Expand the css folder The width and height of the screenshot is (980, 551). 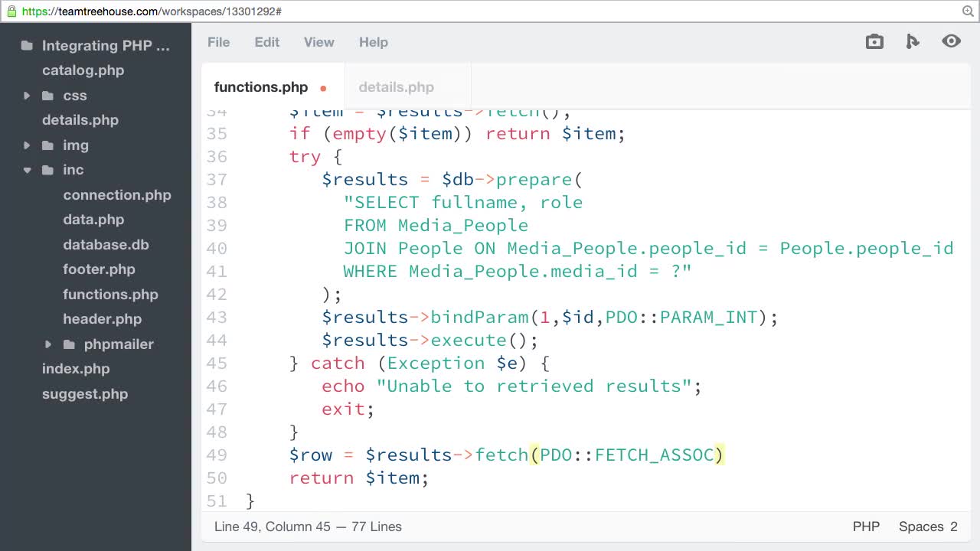(x=28, y=95)
